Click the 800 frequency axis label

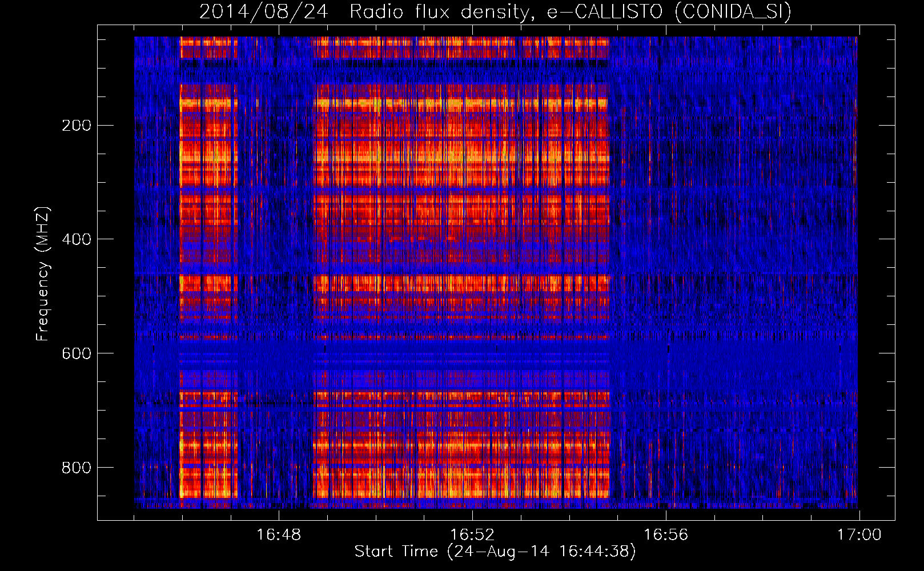[x=77, y=468]
